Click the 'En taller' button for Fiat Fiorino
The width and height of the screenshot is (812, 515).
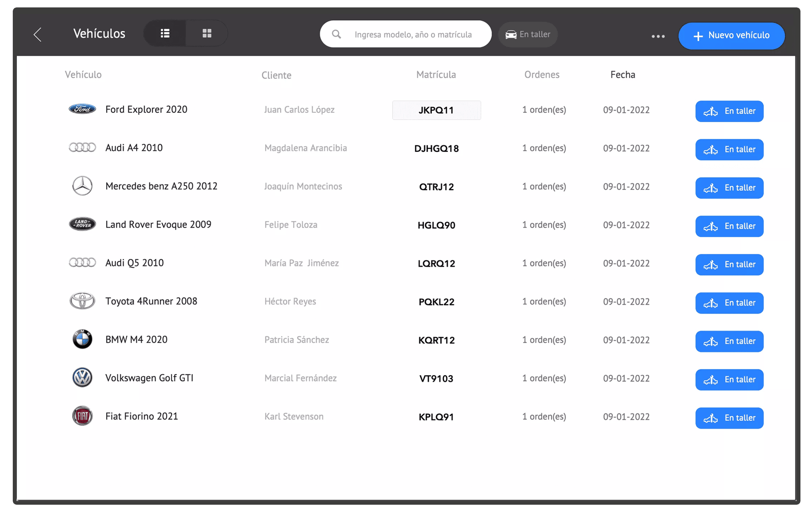pos(729,418)
